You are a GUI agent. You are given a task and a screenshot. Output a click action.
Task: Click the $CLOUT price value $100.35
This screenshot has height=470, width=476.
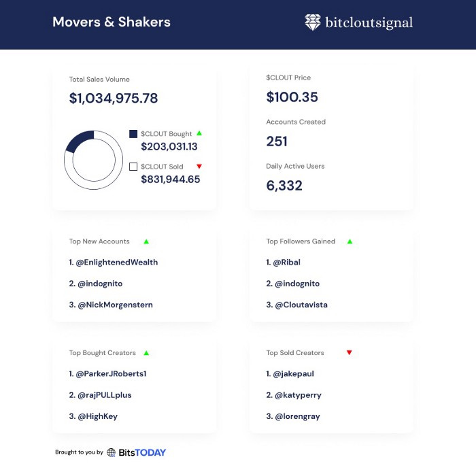(x=292, y=97)
